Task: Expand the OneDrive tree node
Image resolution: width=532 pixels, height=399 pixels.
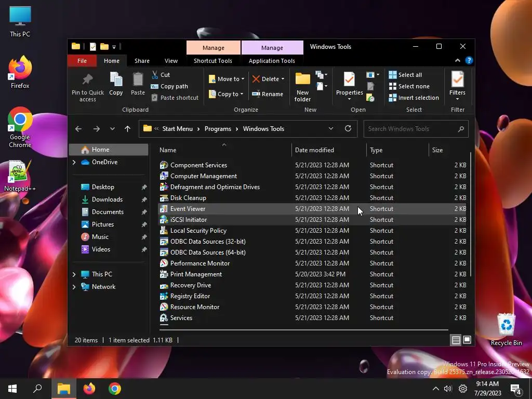Action: pos(74,162)
